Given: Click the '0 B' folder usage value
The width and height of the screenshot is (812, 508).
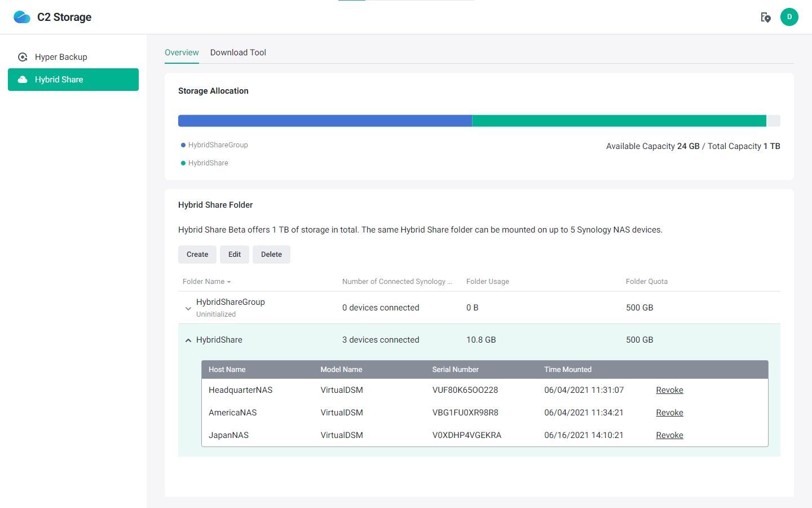Looking at the screenshot, I should [473, 308].
